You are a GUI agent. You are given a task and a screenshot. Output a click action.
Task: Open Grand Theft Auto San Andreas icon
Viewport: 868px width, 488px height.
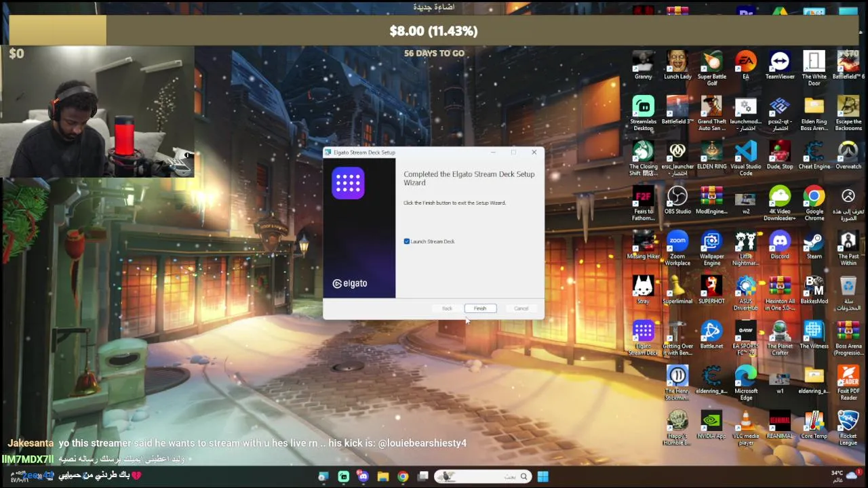711,113
